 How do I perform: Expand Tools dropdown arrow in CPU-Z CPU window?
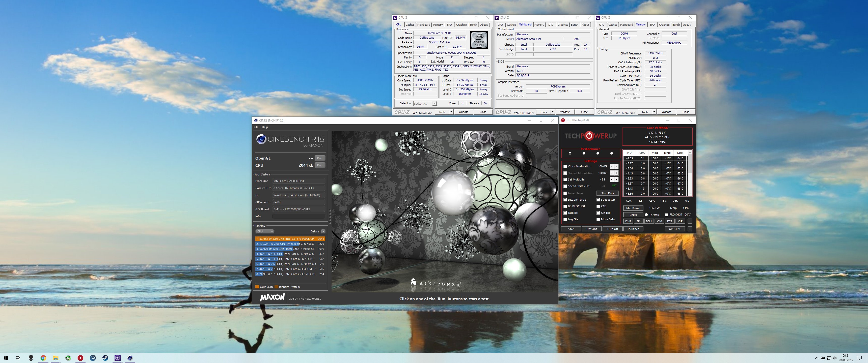point(451,112)
